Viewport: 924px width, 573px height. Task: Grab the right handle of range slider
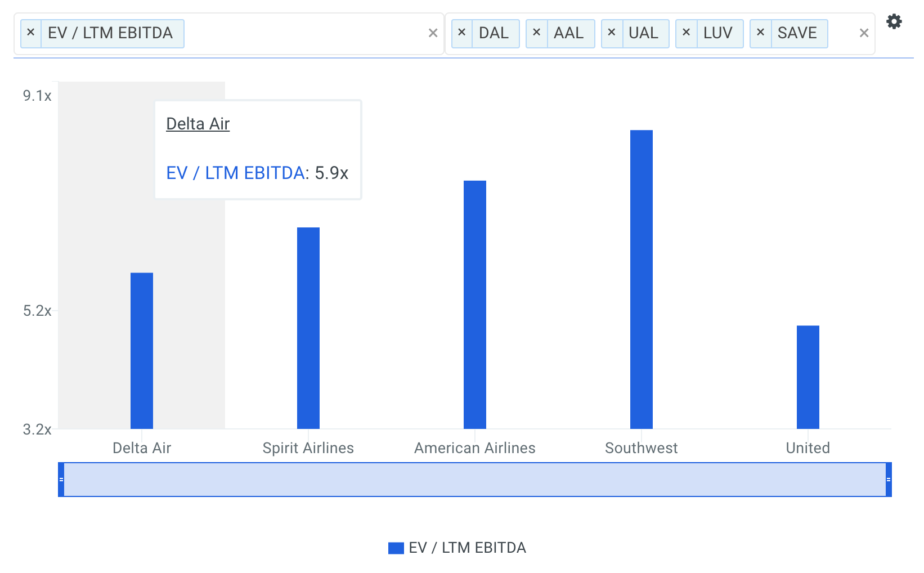coord(889,480)
